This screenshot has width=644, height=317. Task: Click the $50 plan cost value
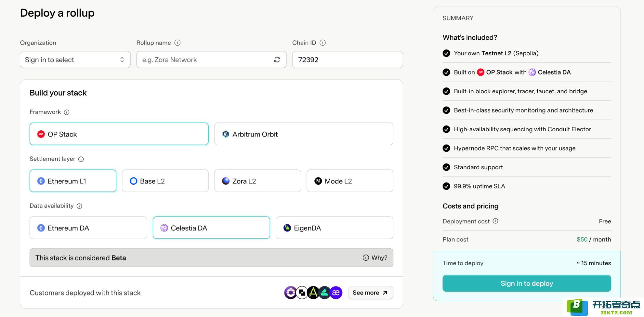[x=582, y=239]
